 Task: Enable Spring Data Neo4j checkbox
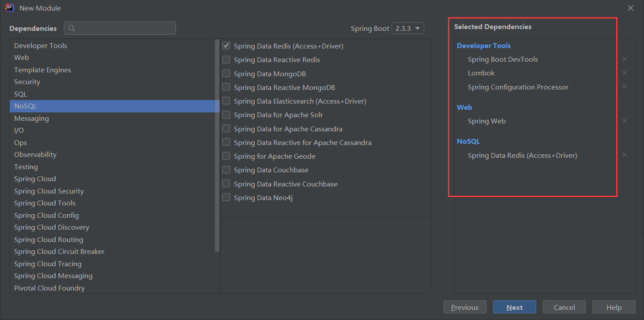pos(226,197)
